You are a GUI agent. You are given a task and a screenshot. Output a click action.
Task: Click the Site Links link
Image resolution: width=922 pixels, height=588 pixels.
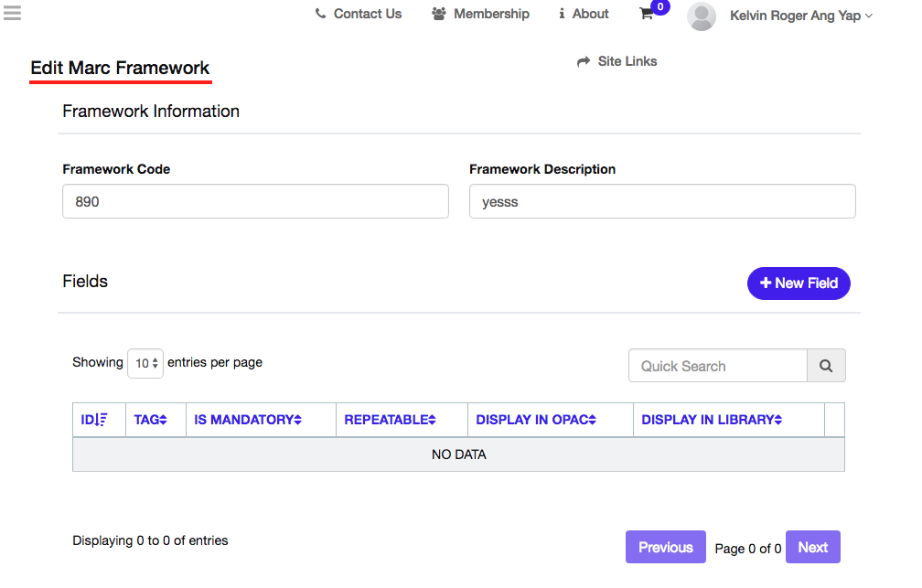coord(617,61)
